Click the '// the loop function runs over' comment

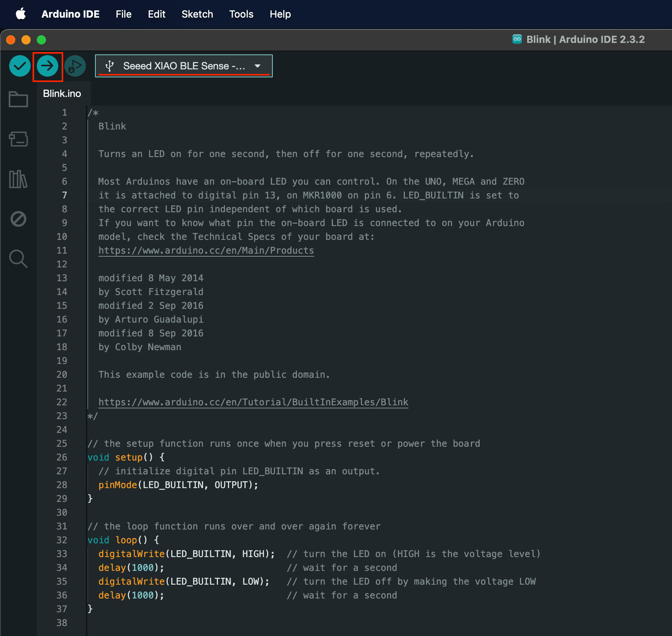(234, 526)
